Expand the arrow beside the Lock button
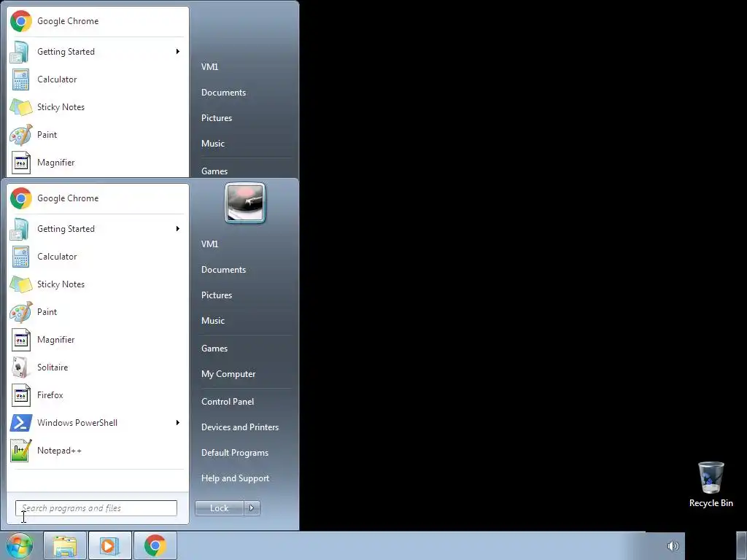 252,508
